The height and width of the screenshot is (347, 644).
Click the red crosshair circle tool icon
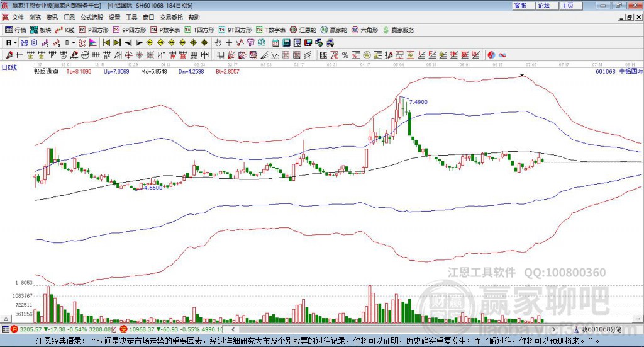[128, 55]
